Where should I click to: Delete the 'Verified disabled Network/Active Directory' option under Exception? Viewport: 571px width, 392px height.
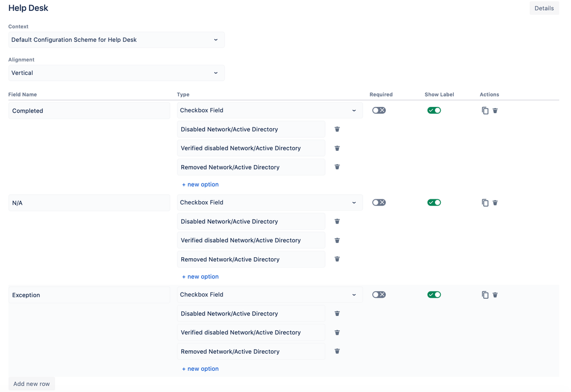pos(337,332)
